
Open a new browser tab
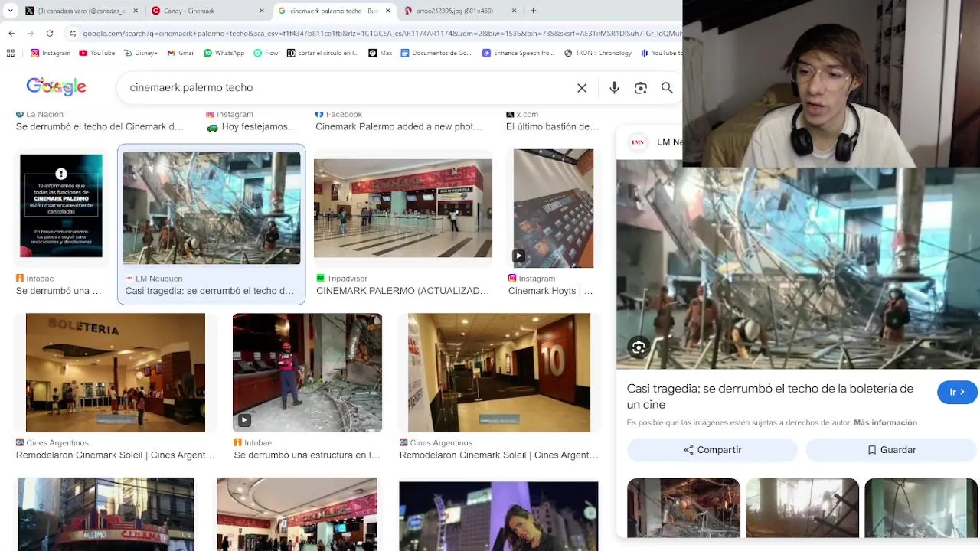click(533, 11)
